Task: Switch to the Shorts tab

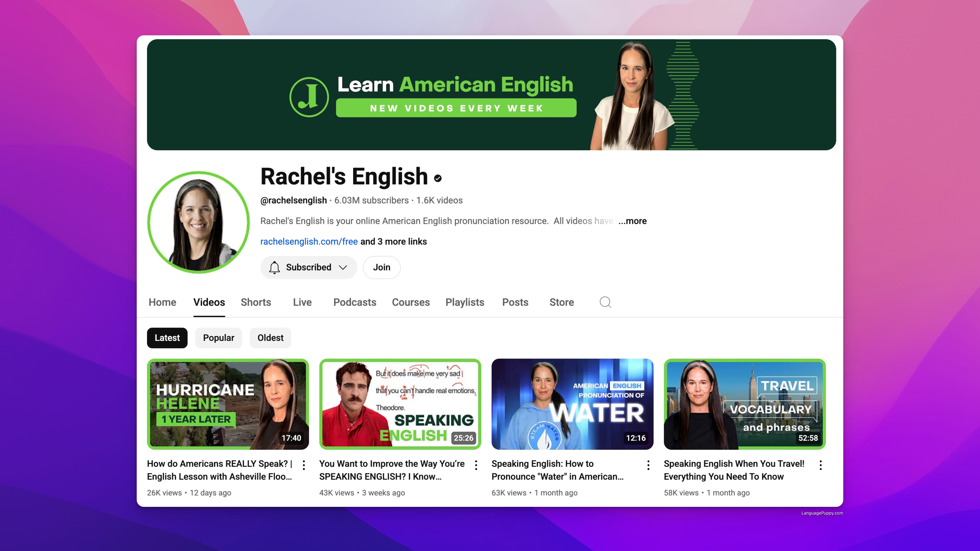Action: coord(256,302)
